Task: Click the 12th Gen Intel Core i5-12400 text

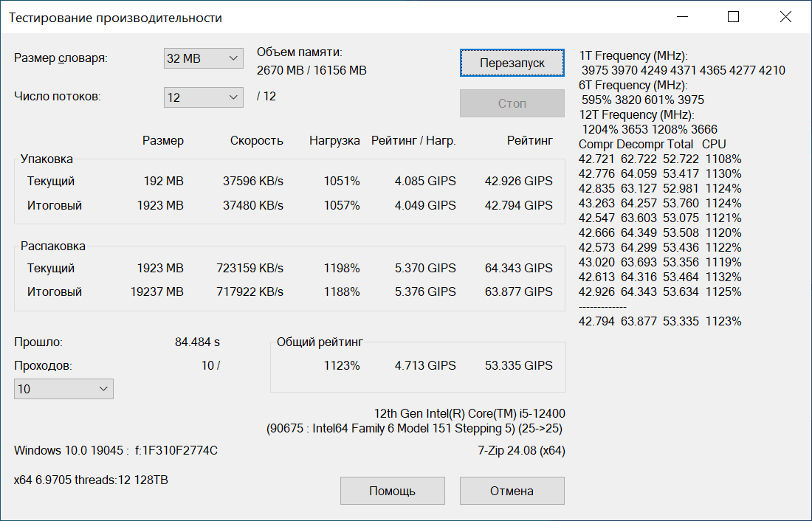Action: (x=469, y=414)
